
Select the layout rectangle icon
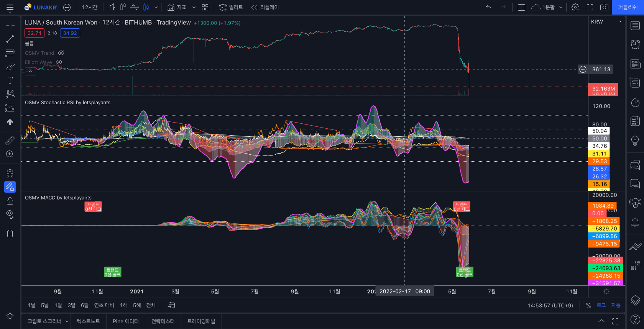521,7
